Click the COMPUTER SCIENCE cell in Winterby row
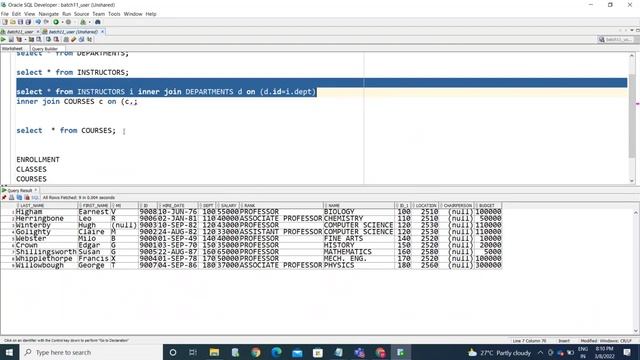The width and height of the screenshot is (640, 360). (x=358, y=225)
